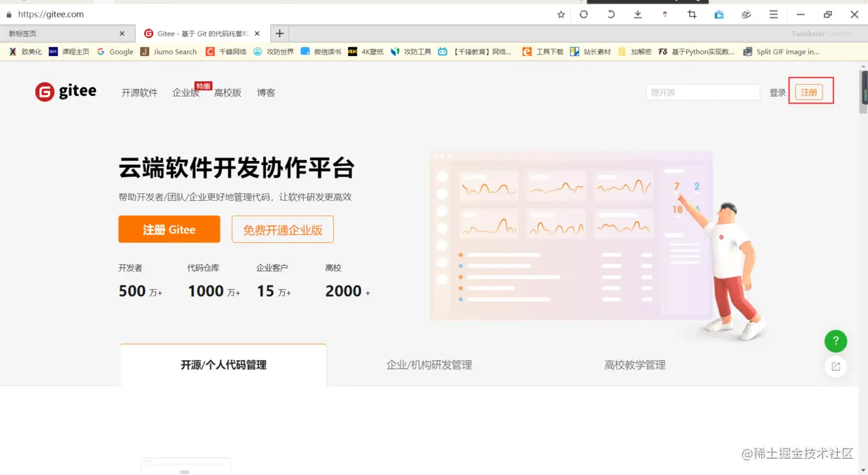Open the 工具下载 bookmark
Viewport: 868px width, 475px height.
[x=543, y=52]
